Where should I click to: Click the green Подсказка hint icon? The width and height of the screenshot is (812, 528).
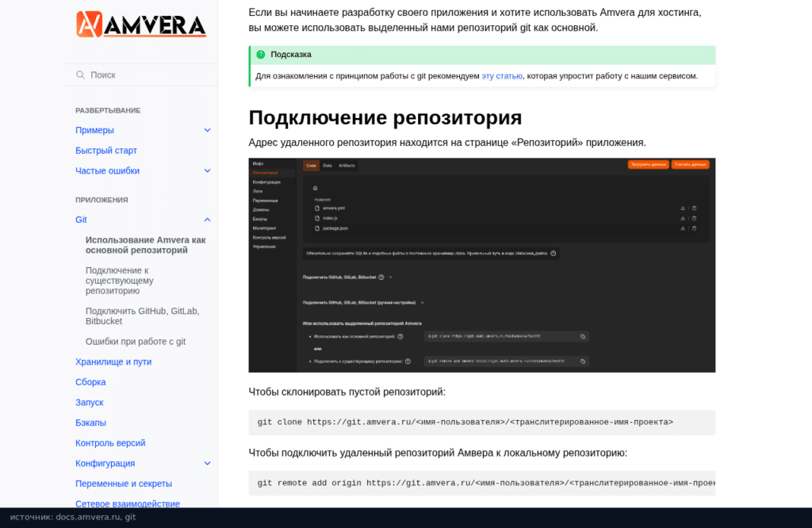coord(260,55)
